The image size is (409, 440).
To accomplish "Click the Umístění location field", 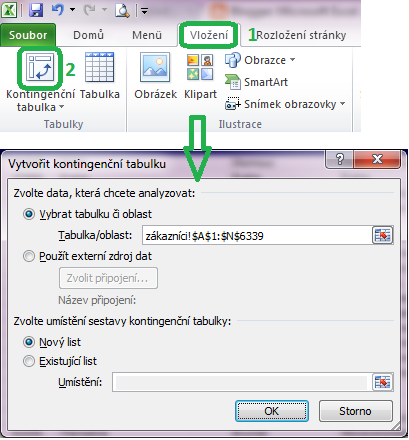I will (242, 382).
